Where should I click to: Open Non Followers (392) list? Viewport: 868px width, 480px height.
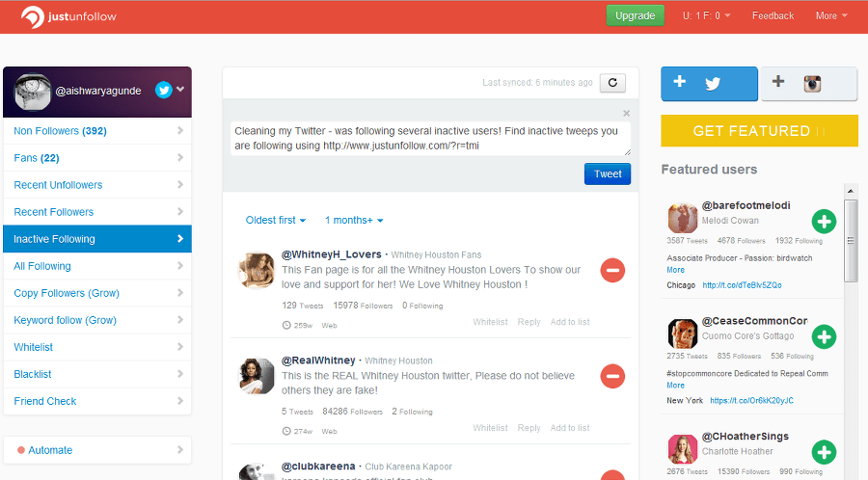pos(97,131)
